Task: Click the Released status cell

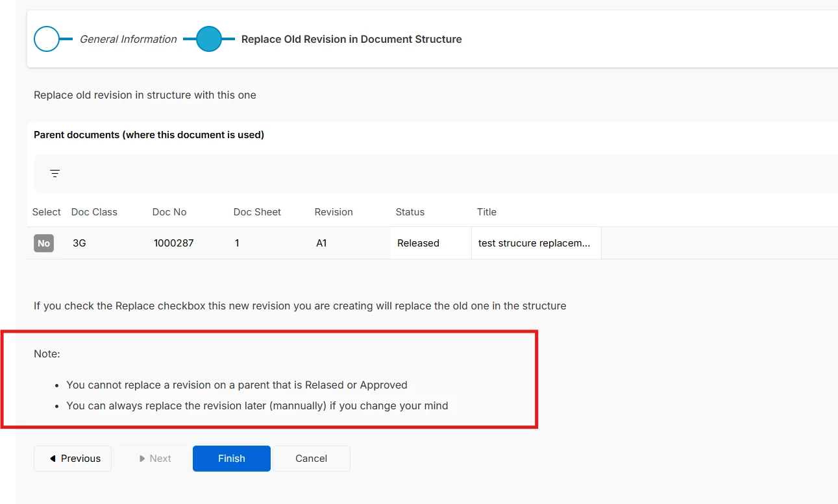Action: (418, 243)
